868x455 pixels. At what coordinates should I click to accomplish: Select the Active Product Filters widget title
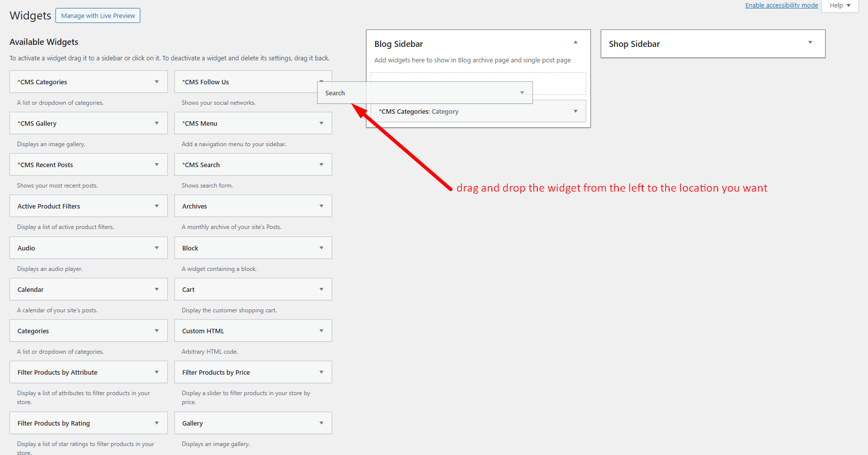coord(49,207)
